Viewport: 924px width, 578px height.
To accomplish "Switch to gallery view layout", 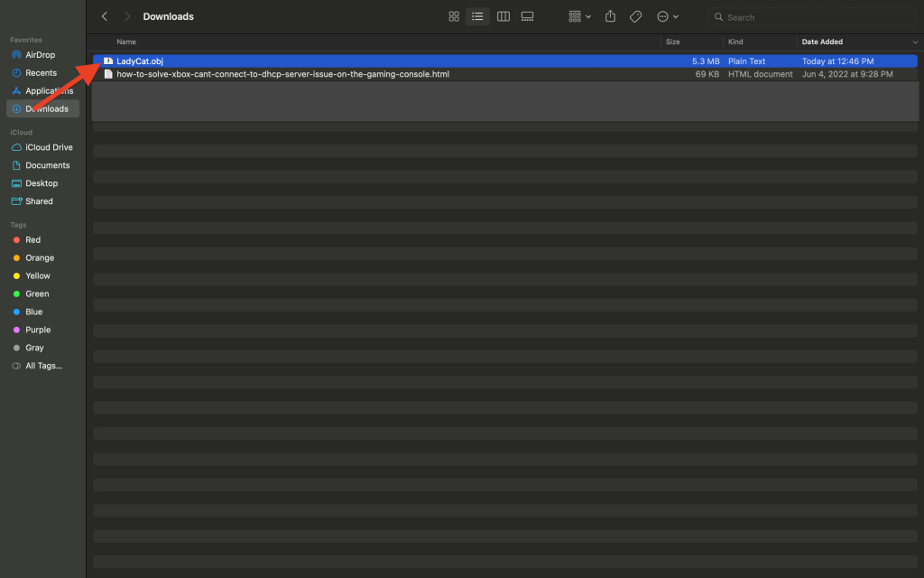I will tap(528, 16).
